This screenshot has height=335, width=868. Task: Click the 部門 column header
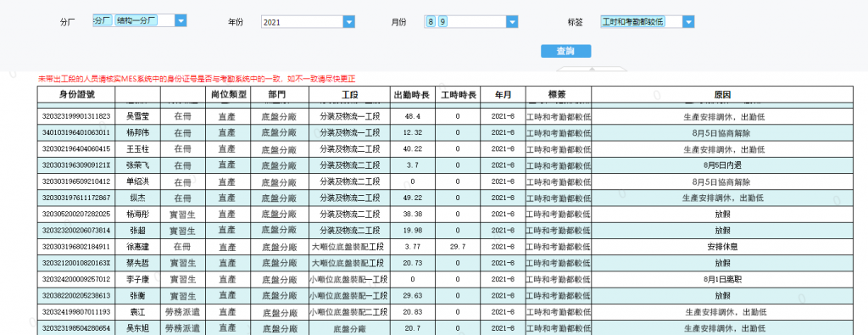click(280, 94)
